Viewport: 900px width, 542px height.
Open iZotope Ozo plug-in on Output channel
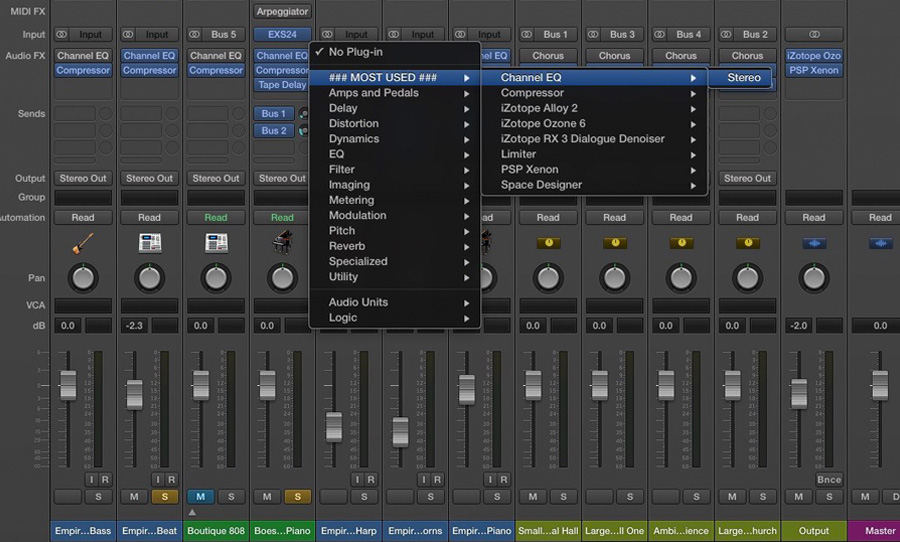tap(814, 56)
